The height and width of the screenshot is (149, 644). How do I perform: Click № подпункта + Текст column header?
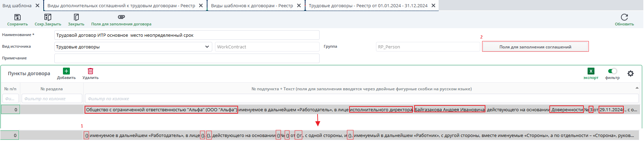362,89
